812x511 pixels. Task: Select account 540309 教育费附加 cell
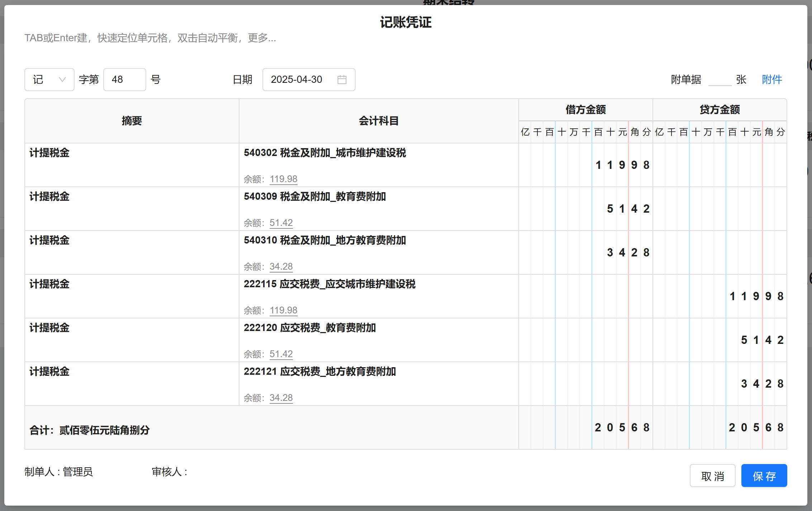[314, 197]
